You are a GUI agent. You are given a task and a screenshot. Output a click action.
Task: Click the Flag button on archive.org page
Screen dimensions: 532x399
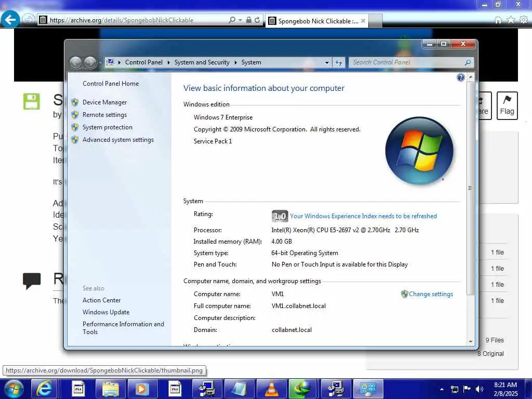click(507, 105)
